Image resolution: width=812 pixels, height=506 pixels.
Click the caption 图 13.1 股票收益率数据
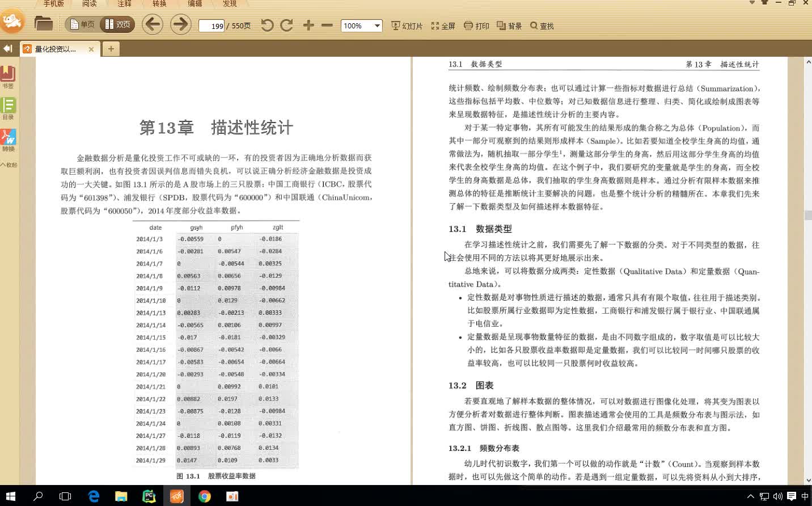click(x=216, y=476)
